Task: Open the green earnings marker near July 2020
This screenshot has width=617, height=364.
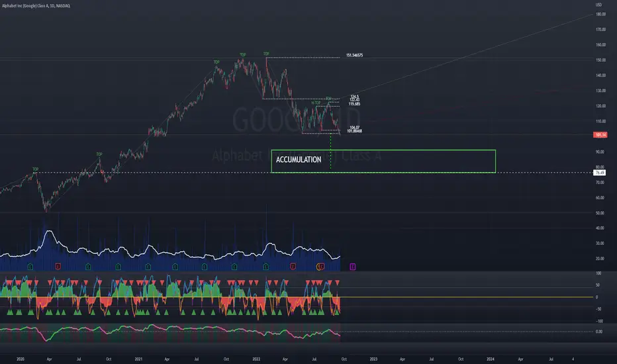Action: pyautogui.click(x=88, y=267)
